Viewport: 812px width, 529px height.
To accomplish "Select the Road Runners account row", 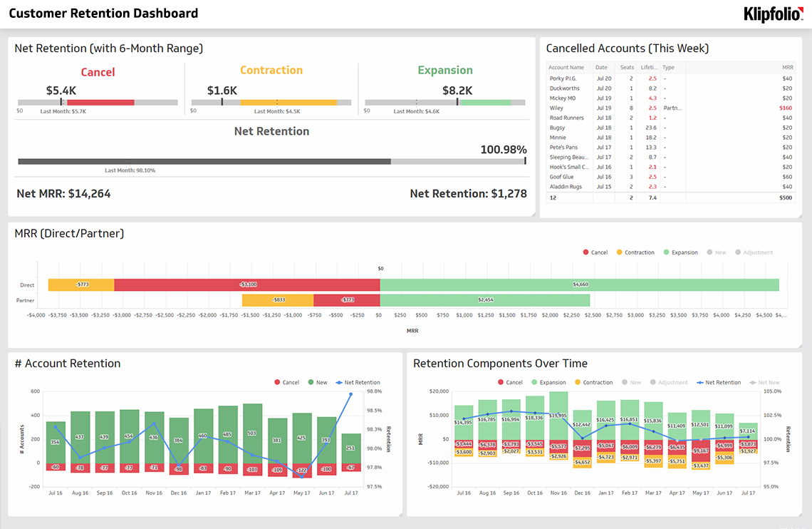I will [671, 118].
